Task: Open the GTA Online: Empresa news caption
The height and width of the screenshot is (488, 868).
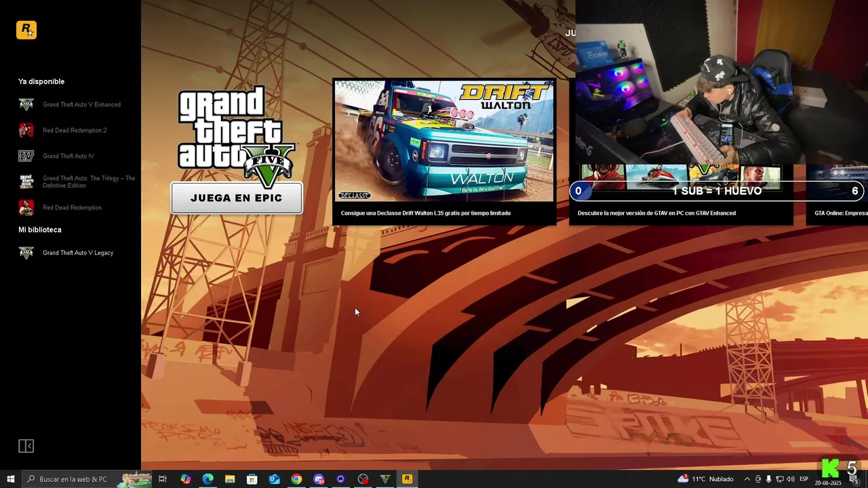Action: pyautogui.click(x=841, y=213)
